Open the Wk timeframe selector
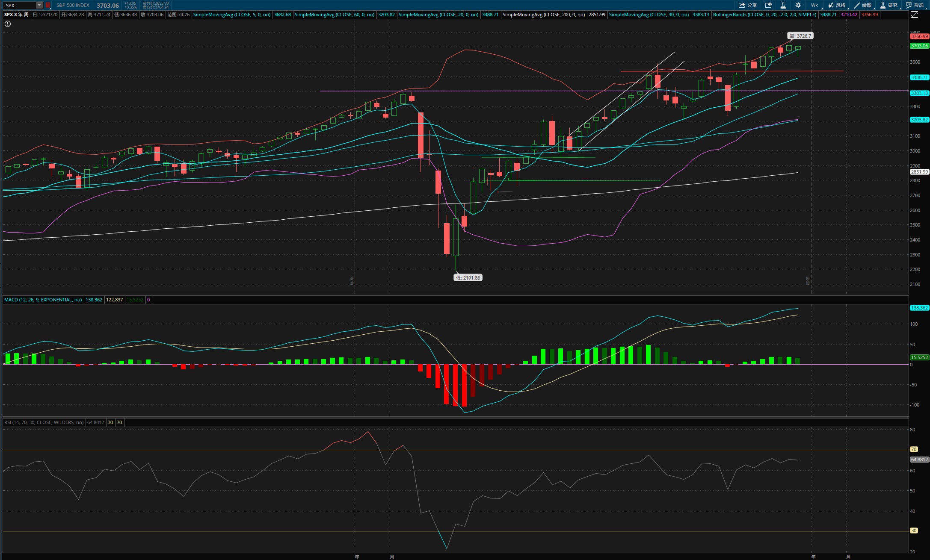The width and height of the screenshot is (930, 560). coord(814,5)
